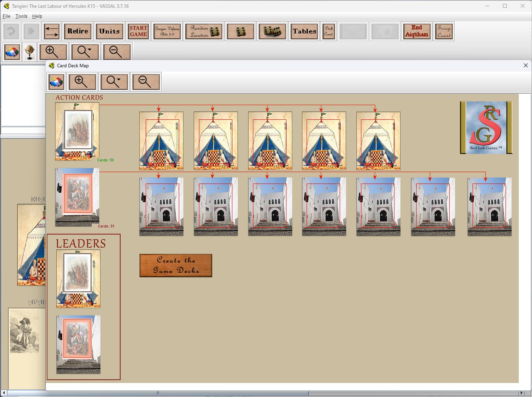Click the Retire toolbar button
This screenshot has height=397, width=532.
78,31
